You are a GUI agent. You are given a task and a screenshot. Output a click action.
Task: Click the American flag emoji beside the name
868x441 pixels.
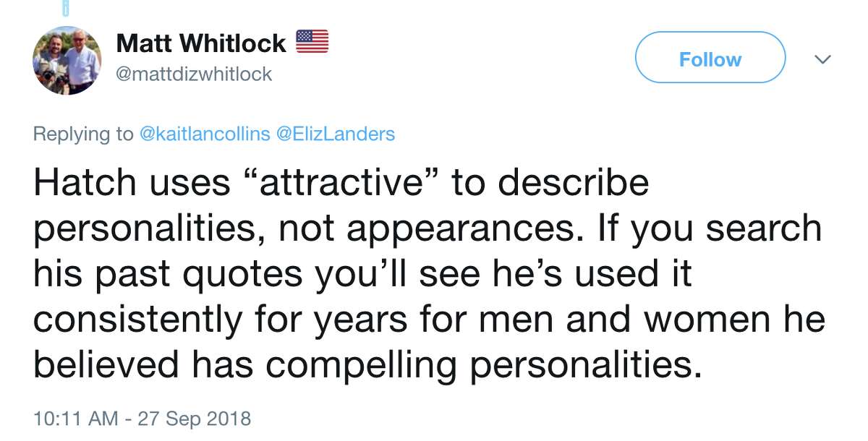tap(312, 43)
